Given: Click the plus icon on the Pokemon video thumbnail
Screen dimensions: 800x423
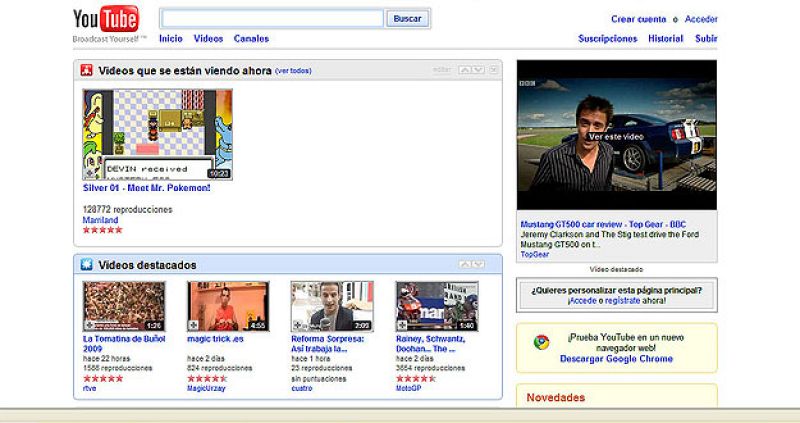Looking at the screenshot, I should pyautogui.click(x=90, y=173).
